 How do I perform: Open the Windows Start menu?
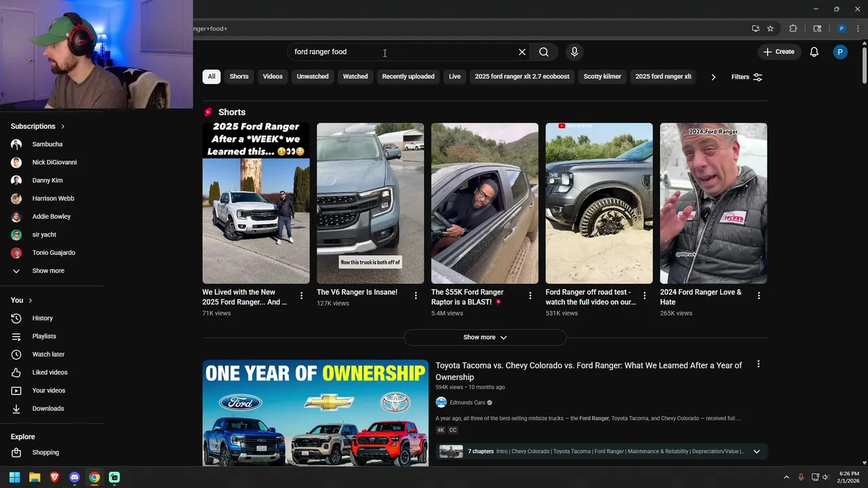tap(14, 477)
